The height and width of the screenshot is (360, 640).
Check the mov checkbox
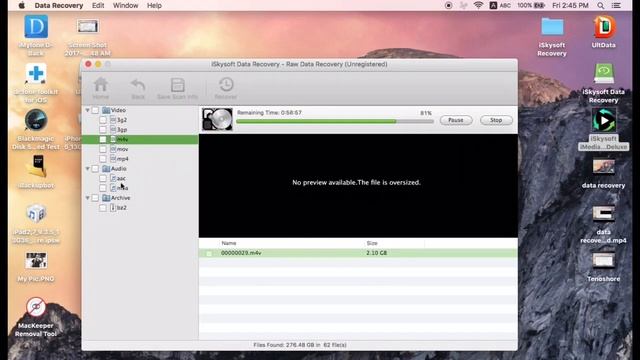(x=103, y=149)
